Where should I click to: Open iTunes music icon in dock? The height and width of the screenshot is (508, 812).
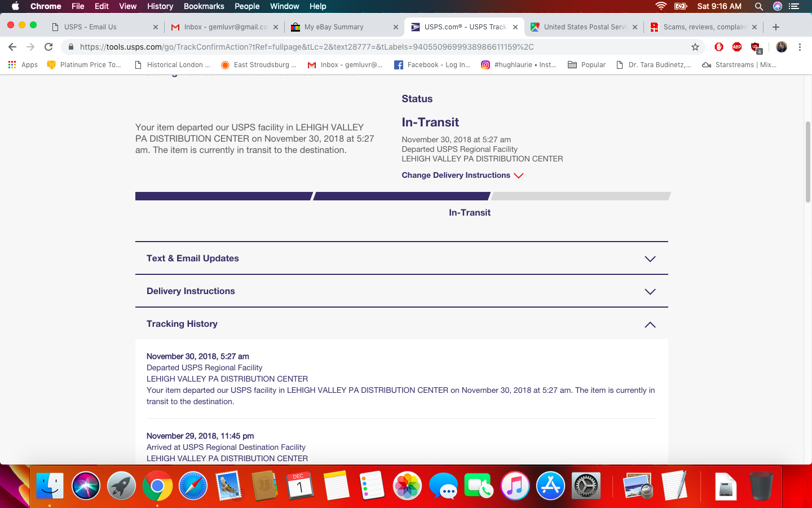[515, 485]
